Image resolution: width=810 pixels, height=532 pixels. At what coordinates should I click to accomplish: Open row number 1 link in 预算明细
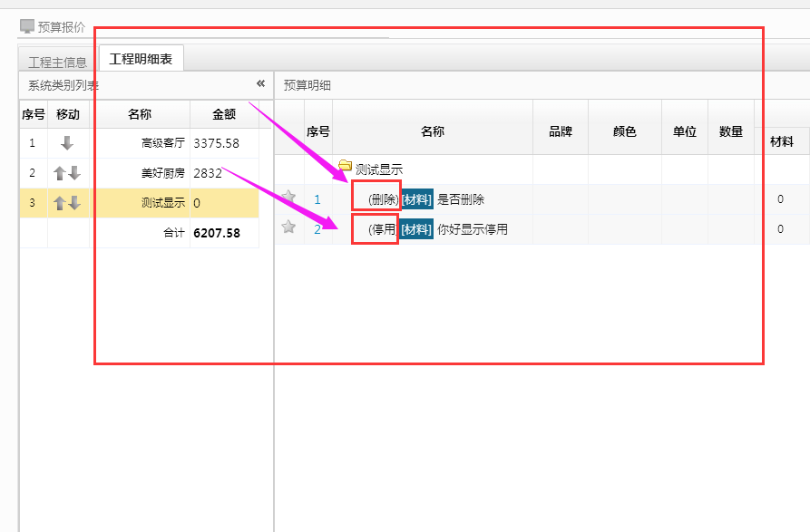[317, 199]
